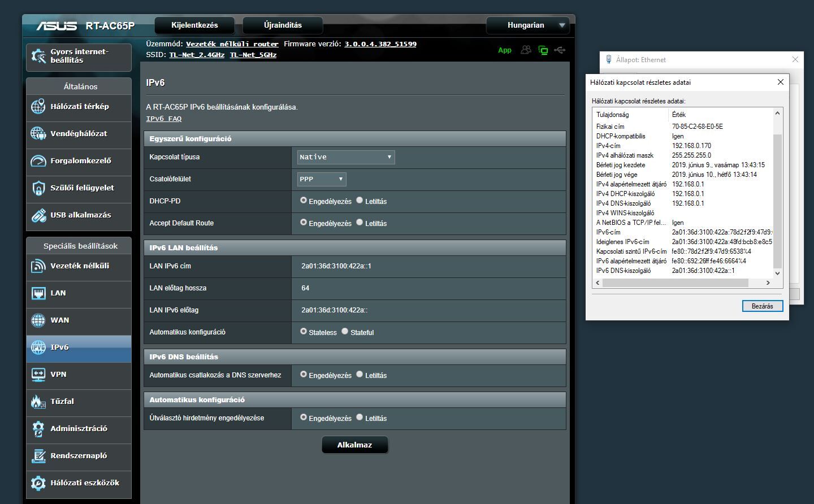Open the firmware version 3.0.0.4.382_51599 link
This screenshot has height=504, width=814.
point(380,44)
